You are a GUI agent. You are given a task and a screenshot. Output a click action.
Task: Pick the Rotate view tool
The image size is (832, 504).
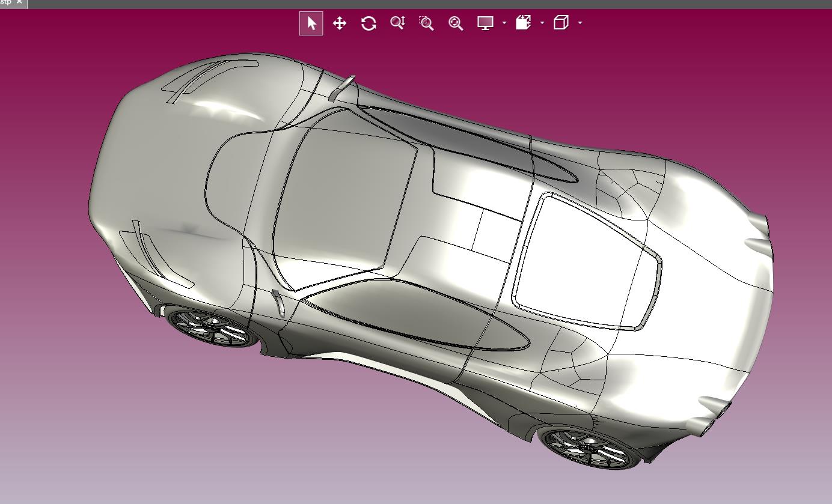tap(369, 23)
